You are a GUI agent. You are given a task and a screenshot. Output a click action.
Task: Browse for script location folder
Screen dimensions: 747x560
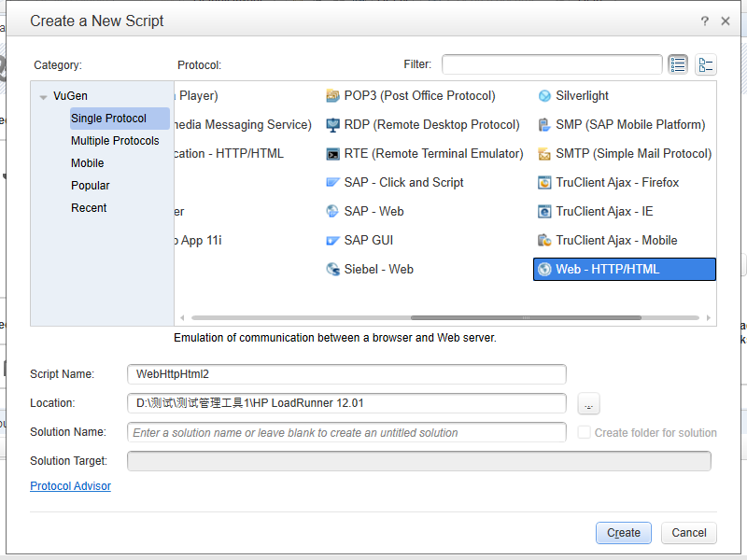(x=588, y=404)
